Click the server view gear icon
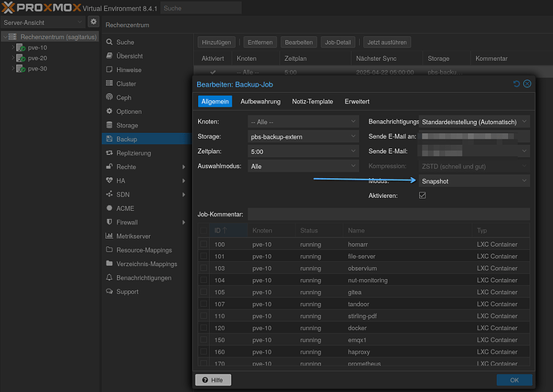The width and height of the screenshot is (553, 392). tap(94, 21)
